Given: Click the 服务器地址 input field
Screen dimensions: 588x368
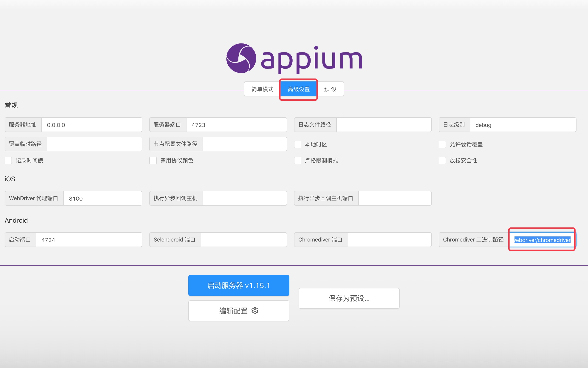Looking at the screenshot, I should click(x=92, y=125).
